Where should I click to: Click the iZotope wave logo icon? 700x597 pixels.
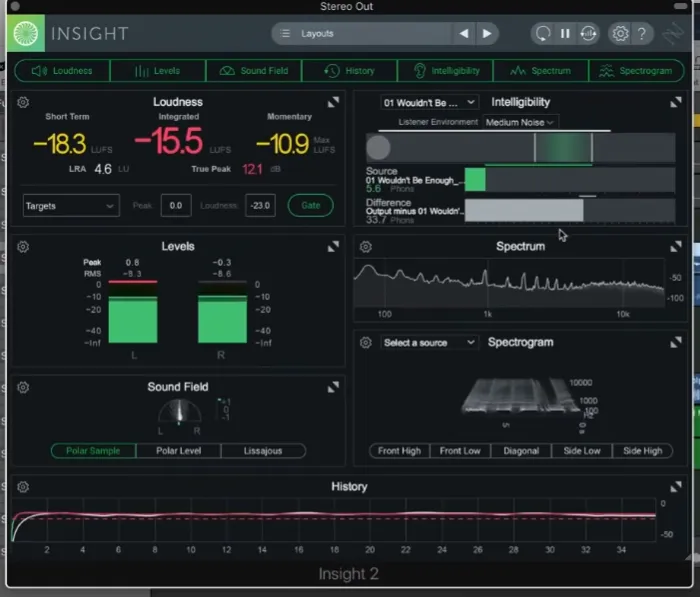pyautogui.click(x=673, y=33)
